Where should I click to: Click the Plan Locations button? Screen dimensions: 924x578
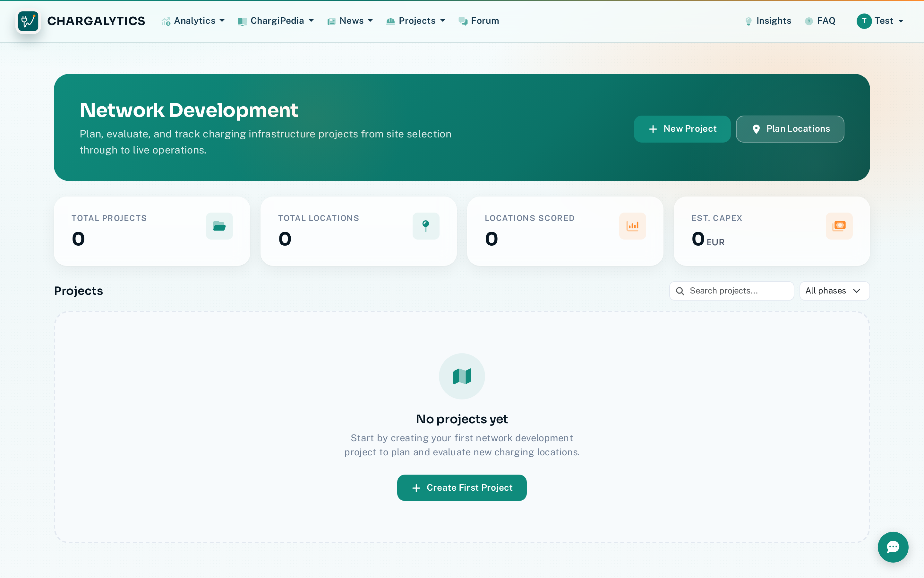point(790,129)
